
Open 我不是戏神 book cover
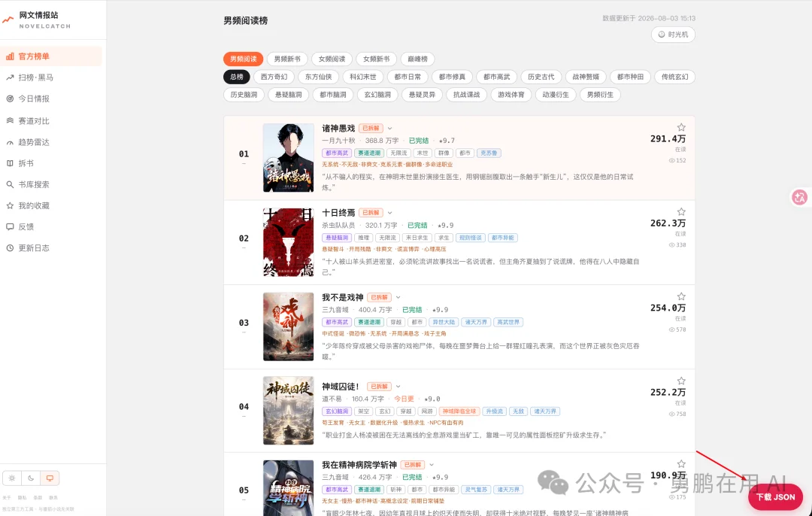[289, 327]
